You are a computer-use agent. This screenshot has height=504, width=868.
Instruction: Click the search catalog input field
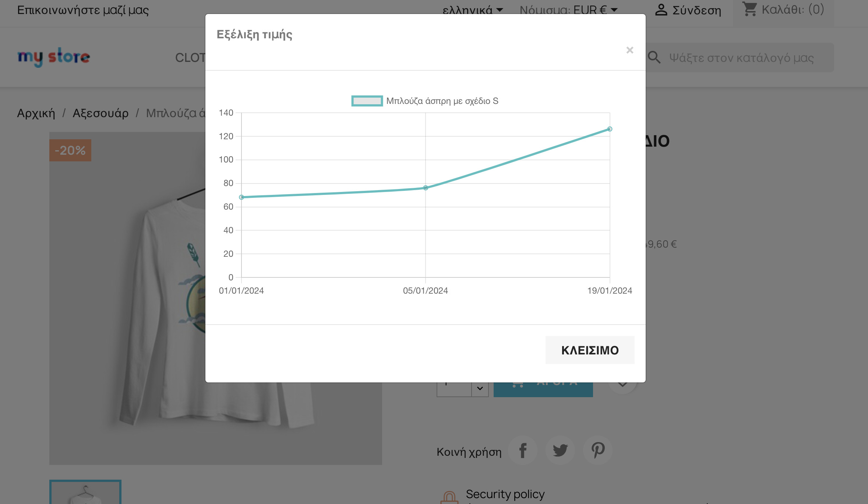click(741, 57)
